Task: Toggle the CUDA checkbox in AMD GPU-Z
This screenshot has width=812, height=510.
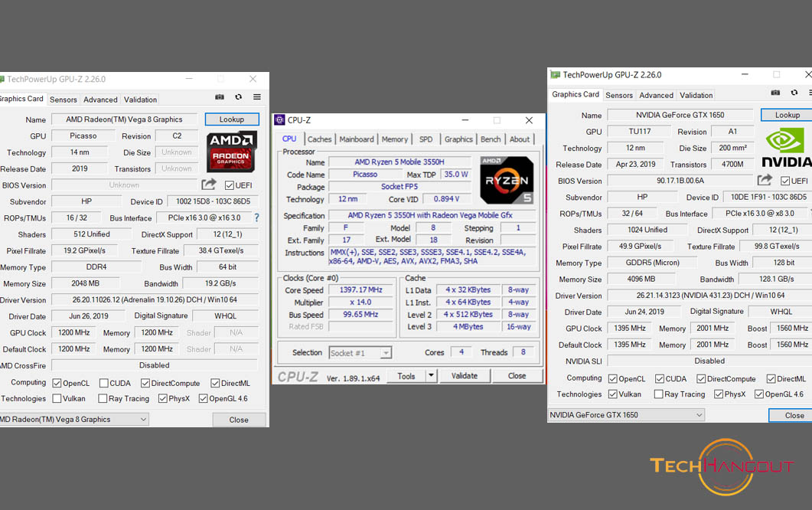Action: (x=103, y=383)
